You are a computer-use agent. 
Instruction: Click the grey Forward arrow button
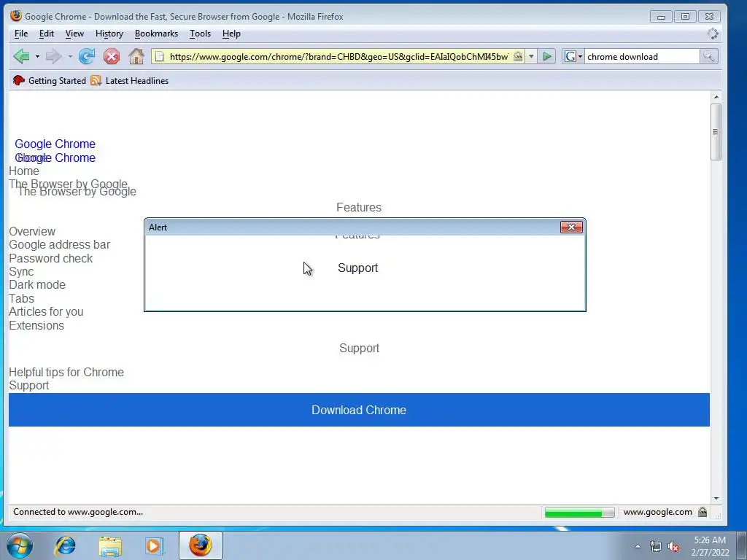[53, 56]
